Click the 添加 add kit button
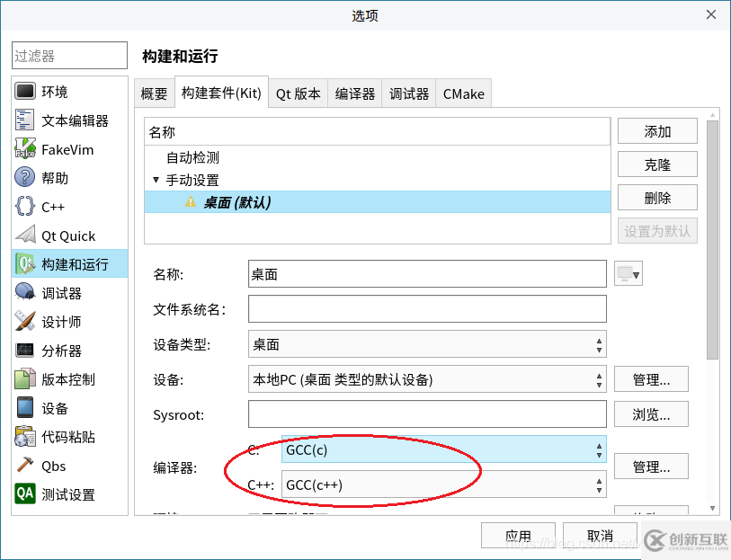The image size is (731, 560). pos(657,131)
